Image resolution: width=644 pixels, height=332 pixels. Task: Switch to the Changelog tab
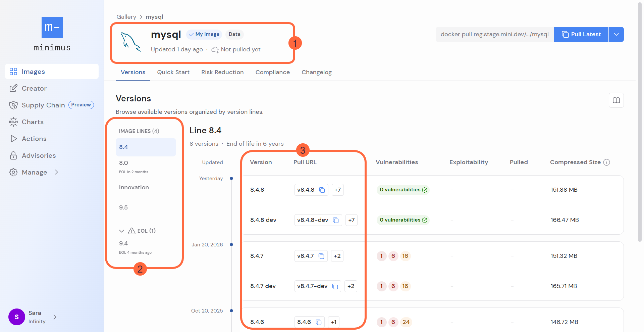point(316,72)
